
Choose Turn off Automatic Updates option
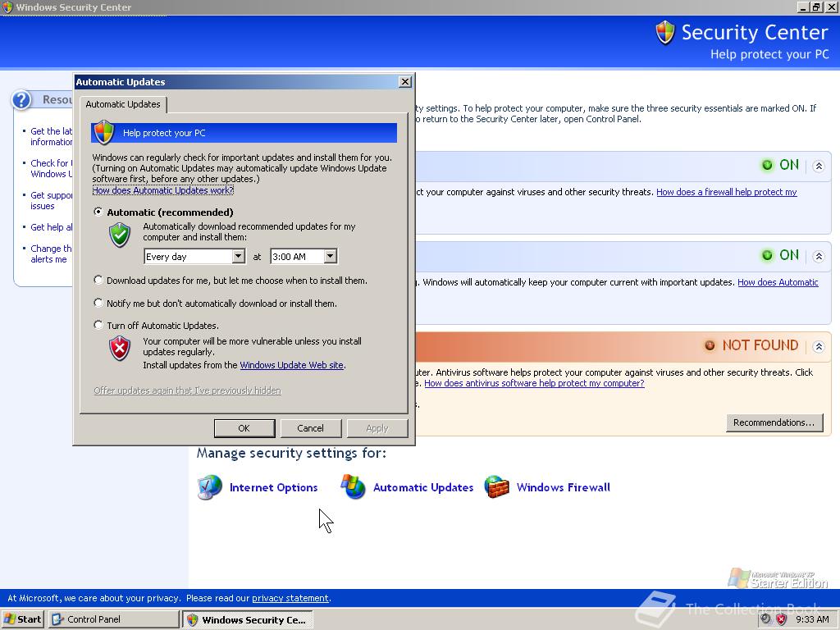coord(98,325)
